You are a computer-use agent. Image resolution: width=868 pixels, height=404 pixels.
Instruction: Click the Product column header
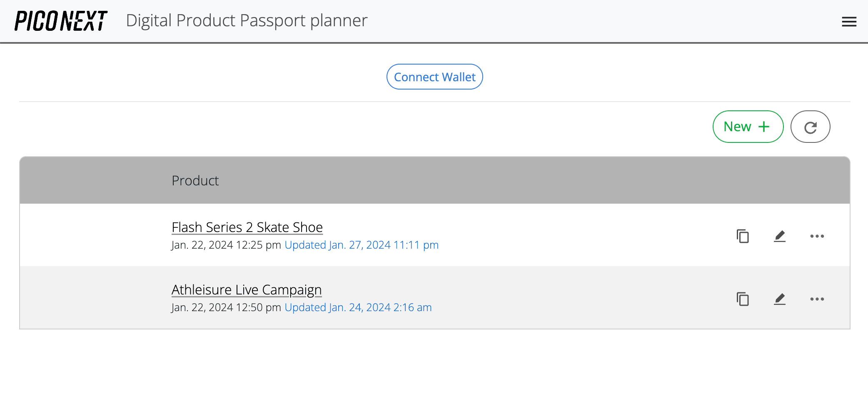[195, 181]
